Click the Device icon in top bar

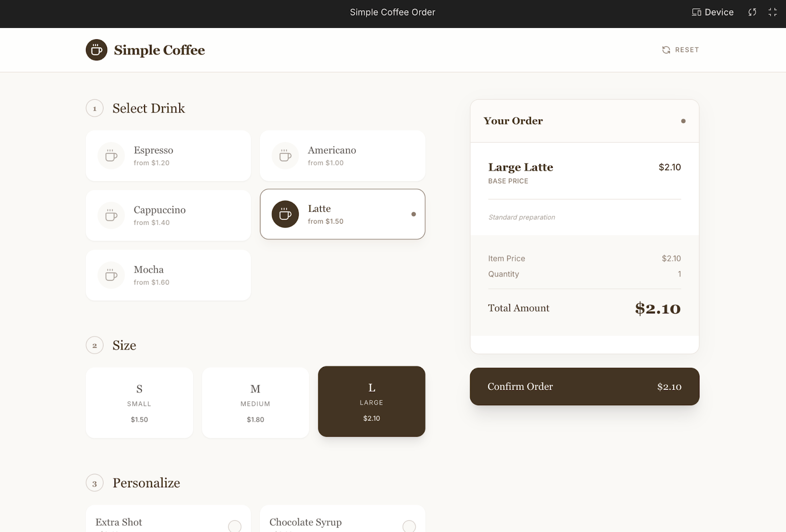pos(696,12)
